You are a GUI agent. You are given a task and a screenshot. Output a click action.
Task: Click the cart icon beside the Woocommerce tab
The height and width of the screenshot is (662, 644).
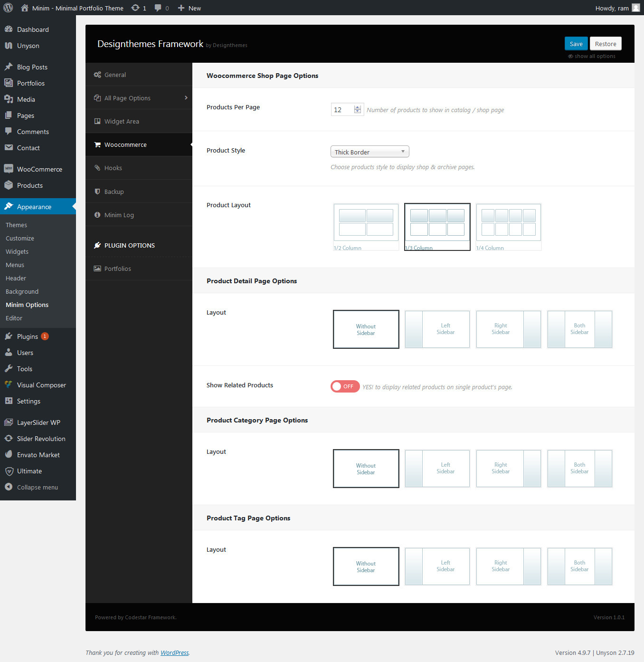97,144
